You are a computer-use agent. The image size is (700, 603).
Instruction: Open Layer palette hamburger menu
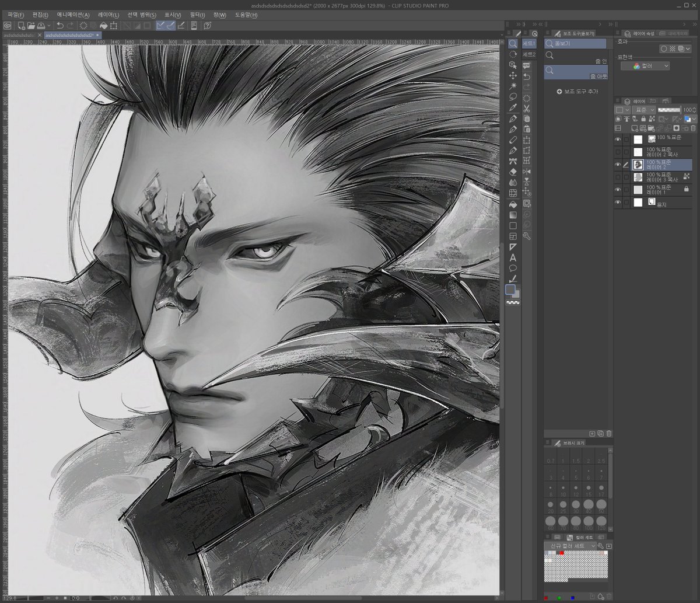point(618,100)
